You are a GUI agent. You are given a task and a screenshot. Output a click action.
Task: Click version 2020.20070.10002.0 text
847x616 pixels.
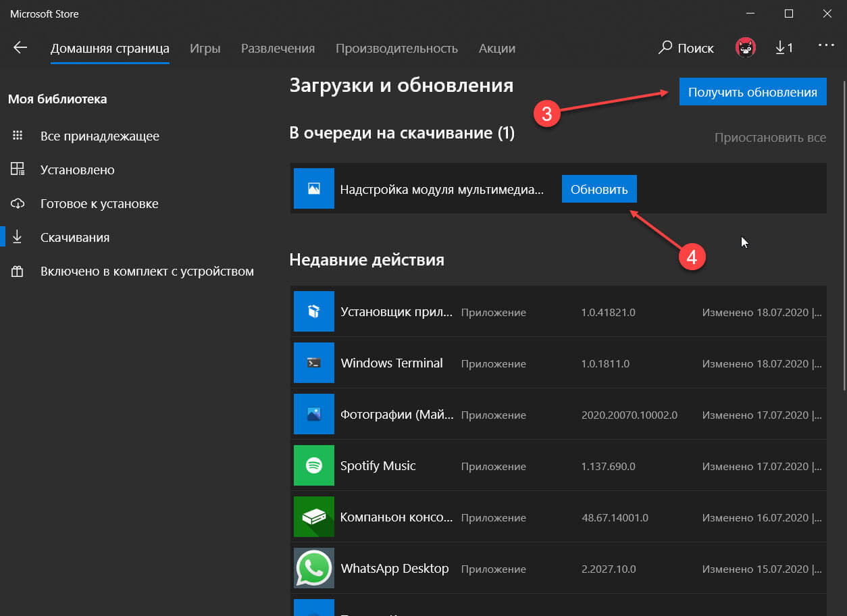[x=630, y=415]
